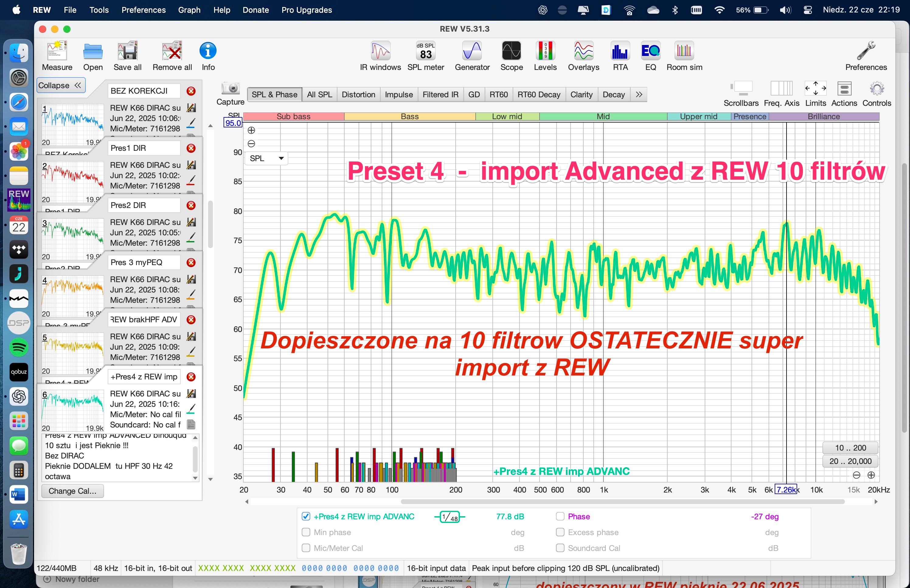Open macOS Control Center

(808, 10)
